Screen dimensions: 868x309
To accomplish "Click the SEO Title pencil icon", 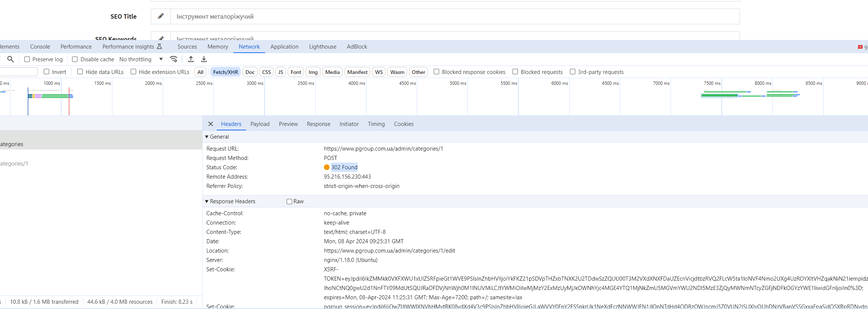I will point(161,16).
